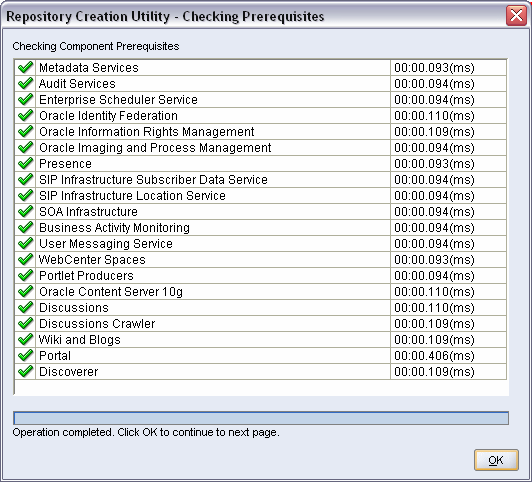Select SIP Infrastructure Location Service text
The height and width of the screenshot is (482, 532).
tap(132, 195)
